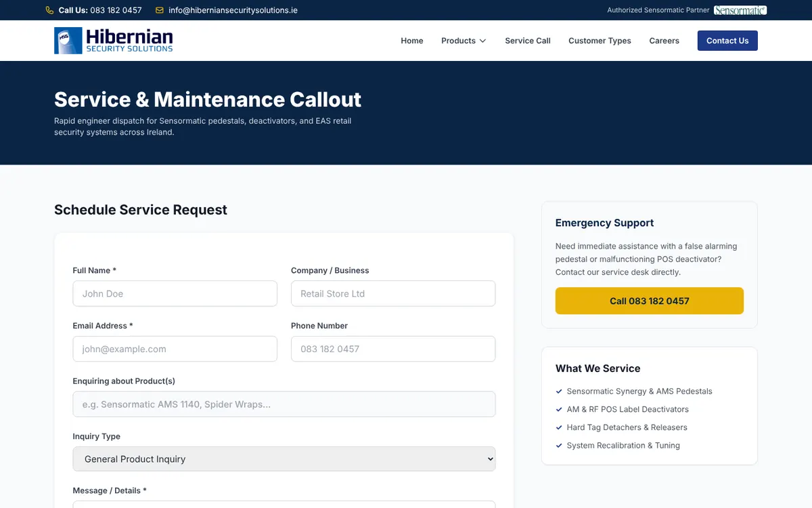Focus the Company / Business field
The image size is (812, 508).
(x=393, y=293)
